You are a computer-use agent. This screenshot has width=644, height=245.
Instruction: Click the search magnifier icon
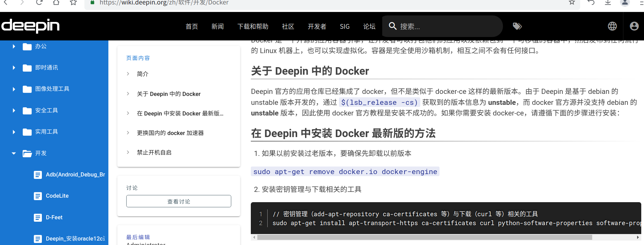click(393, 26)
